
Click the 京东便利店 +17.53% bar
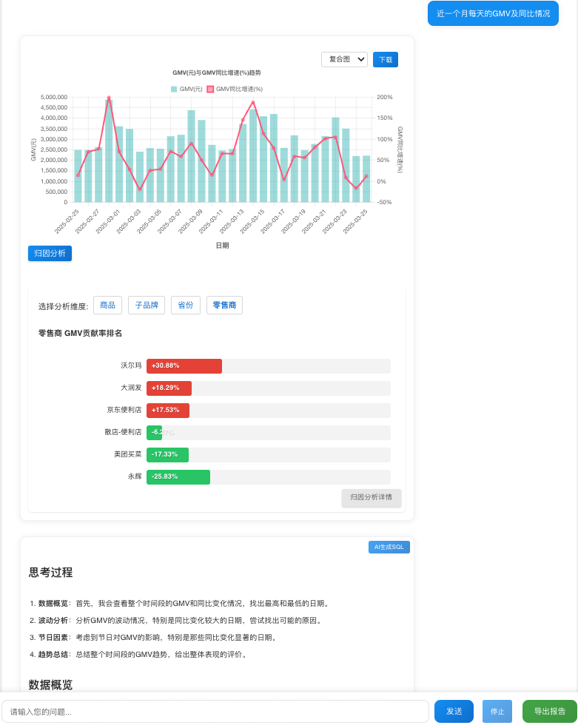click(x=168, y=411)
